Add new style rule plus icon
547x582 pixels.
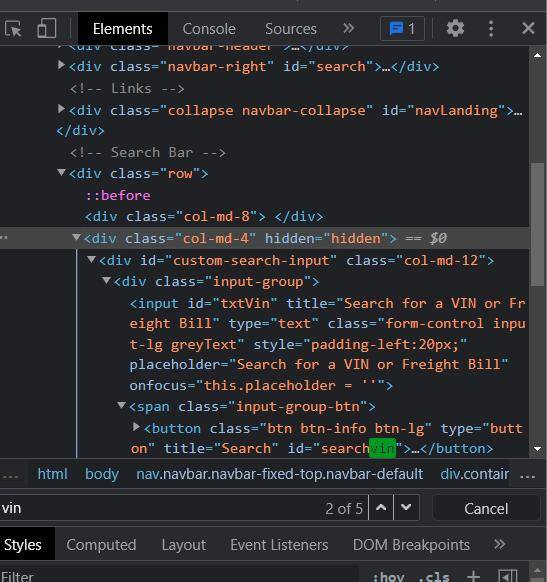(474, 576)
